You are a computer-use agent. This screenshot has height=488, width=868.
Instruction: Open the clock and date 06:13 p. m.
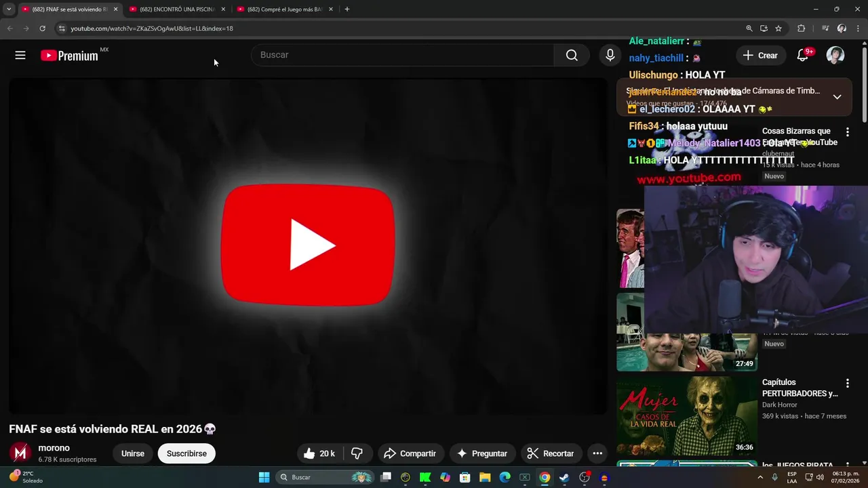[x=846, y=477]
